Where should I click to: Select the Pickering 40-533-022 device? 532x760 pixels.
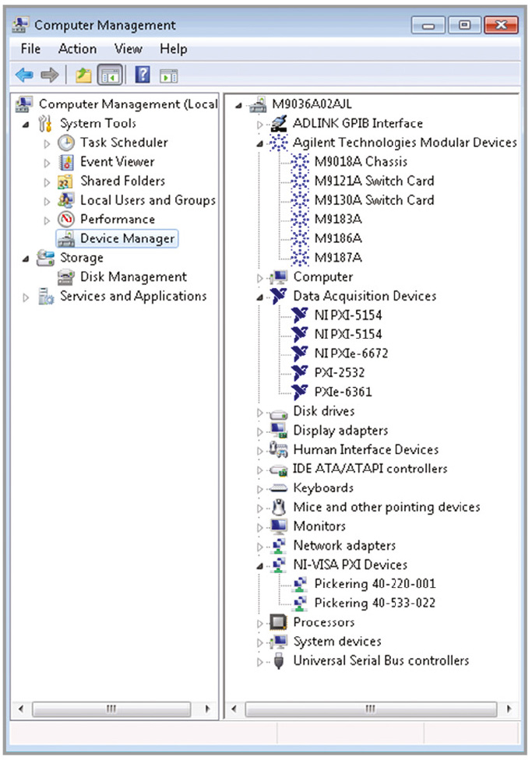click(374, 603)
